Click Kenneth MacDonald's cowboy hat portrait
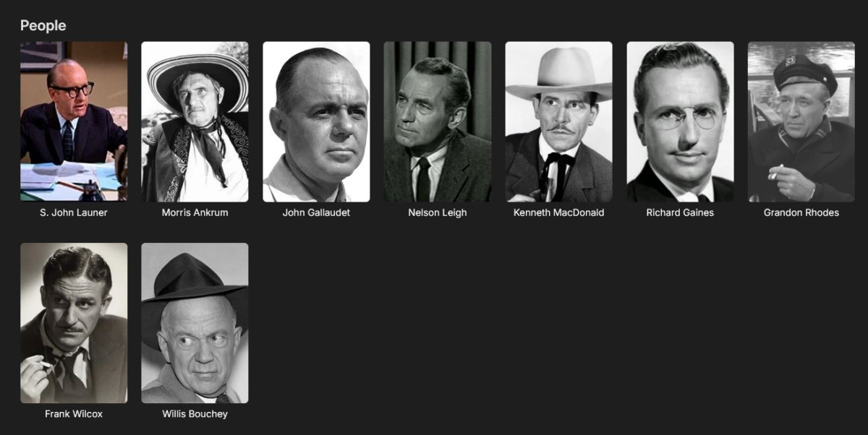Image resolution: width=868 pixels, height=435 pixels. coord(558,121)
